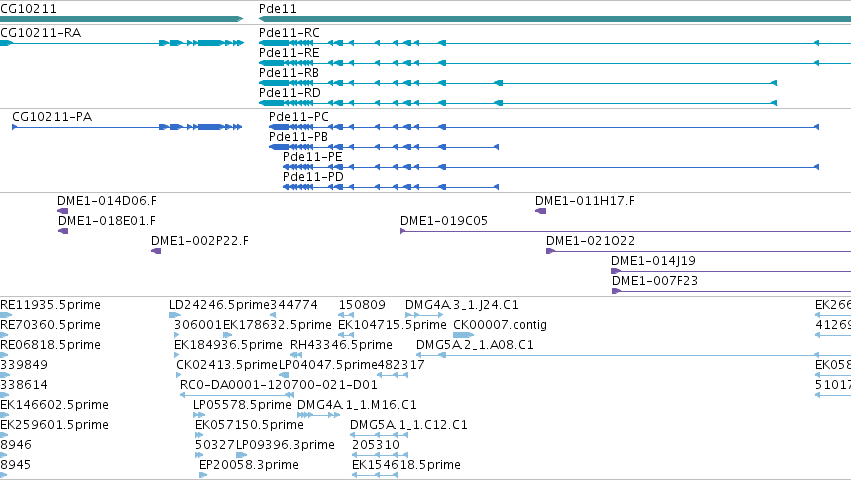Select the DME1-019C05 feature label
The image size is (851, 480).
444,221
